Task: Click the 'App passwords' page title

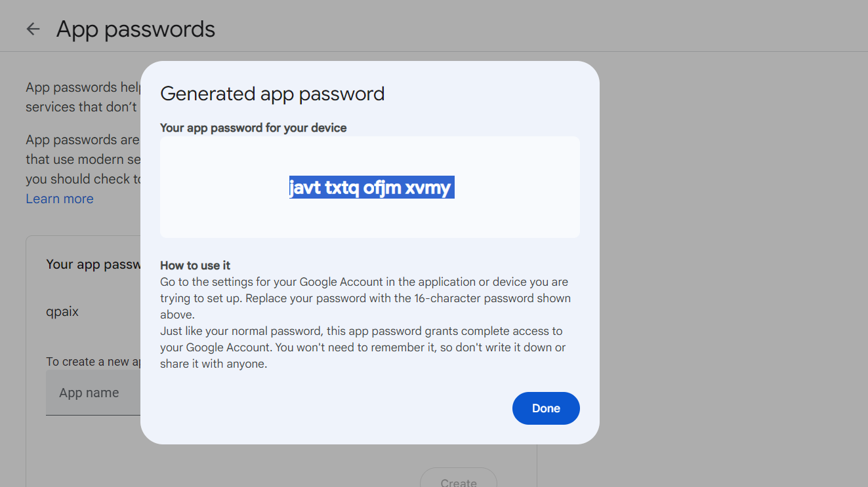Action: click(136, 29)
